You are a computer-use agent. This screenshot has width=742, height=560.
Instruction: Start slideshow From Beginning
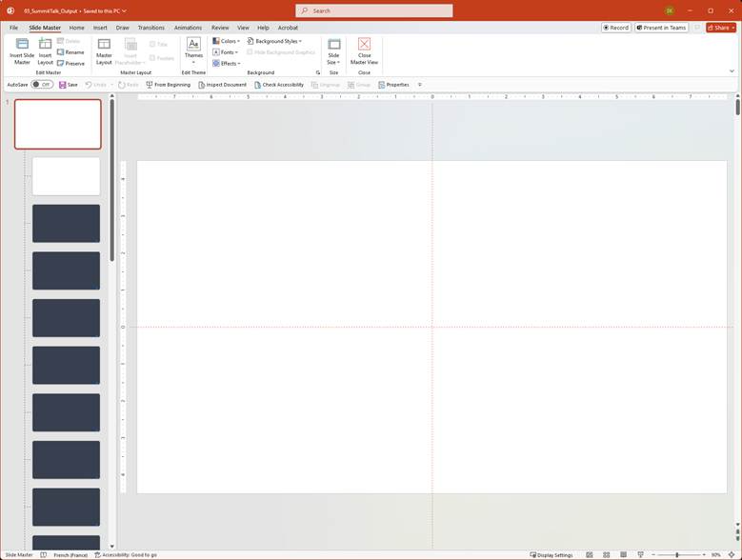click(x=168, y=85)
